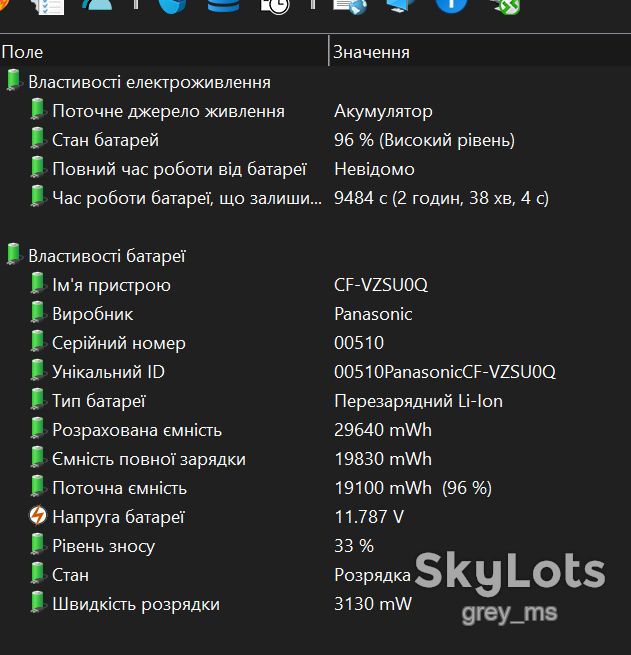
Task: Select the Поточне джерело живлення row
Action: (315, 111)
